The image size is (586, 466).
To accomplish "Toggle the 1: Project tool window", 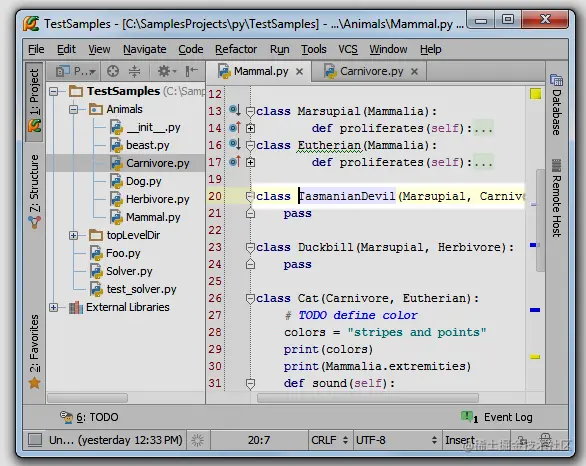I will click(x=34, y=102).
